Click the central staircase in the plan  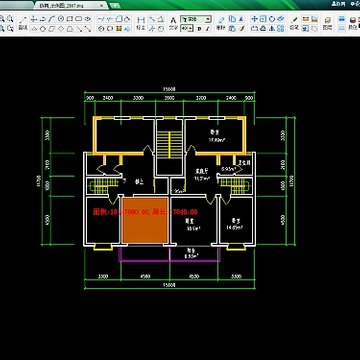point(170,144)
